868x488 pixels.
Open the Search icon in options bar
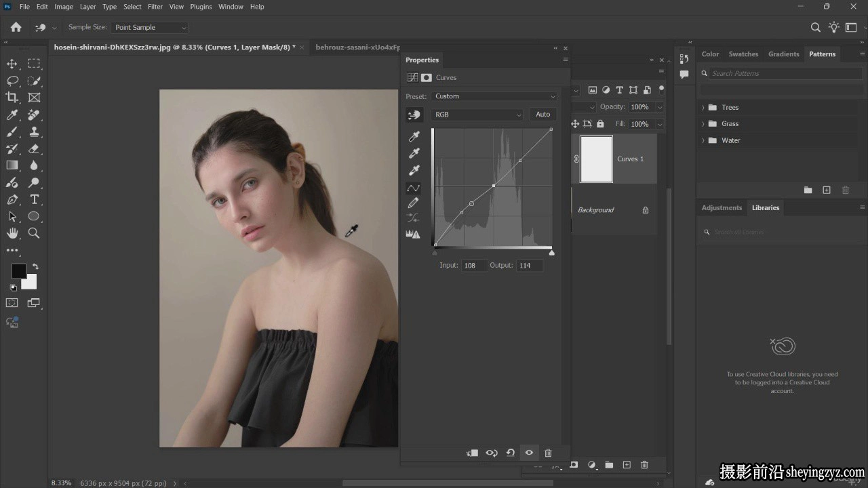(816, 28)
